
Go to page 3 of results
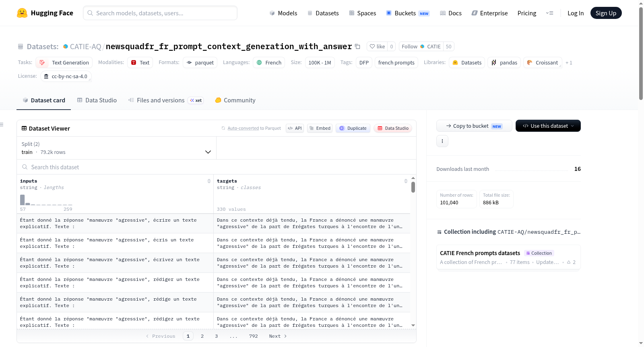point(216,336)
